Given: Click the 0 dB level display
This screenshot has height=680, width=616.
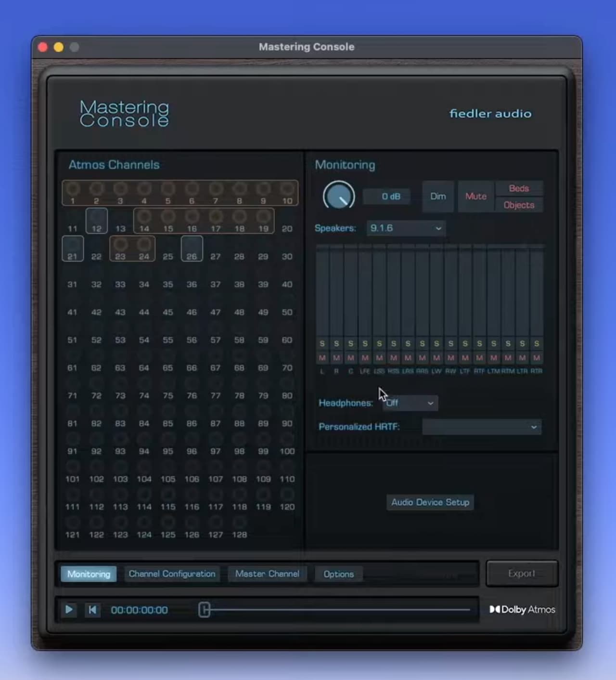Looking at the screenshot, I should point(386,196).
